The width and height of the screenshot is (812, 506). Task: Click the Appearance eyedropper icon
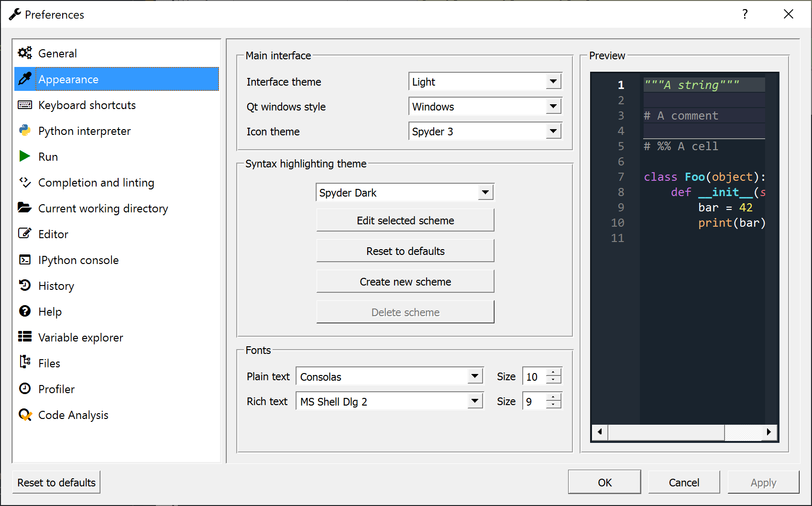coord(25,79)
